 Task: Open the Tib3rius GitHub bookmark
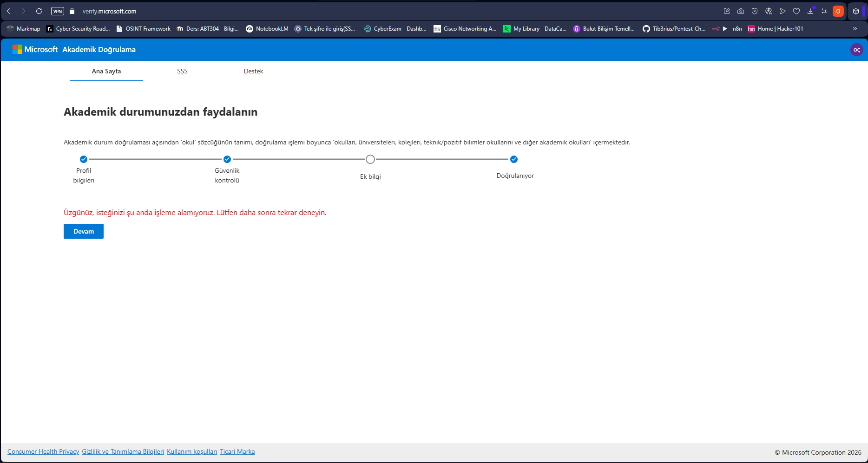pyautogui.click(x=674, y=29)
